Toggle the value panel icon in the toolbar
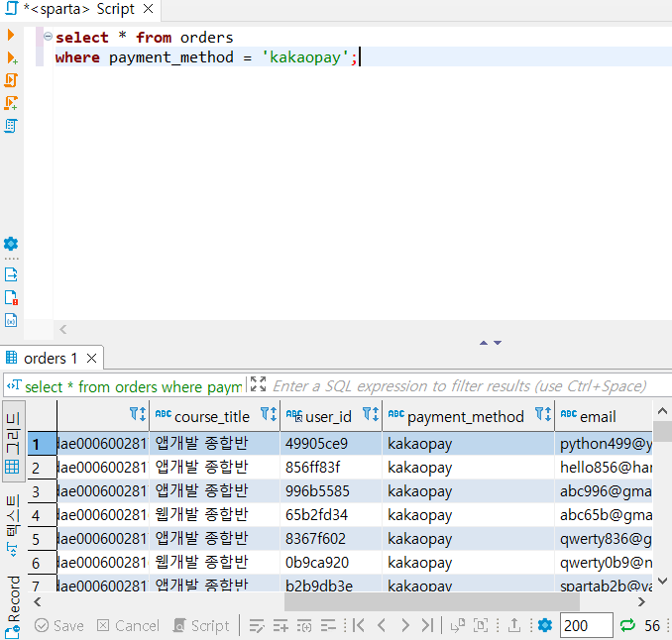Image resolution: width=672 pixels, height=640 pixels. (x=481, y=626)
